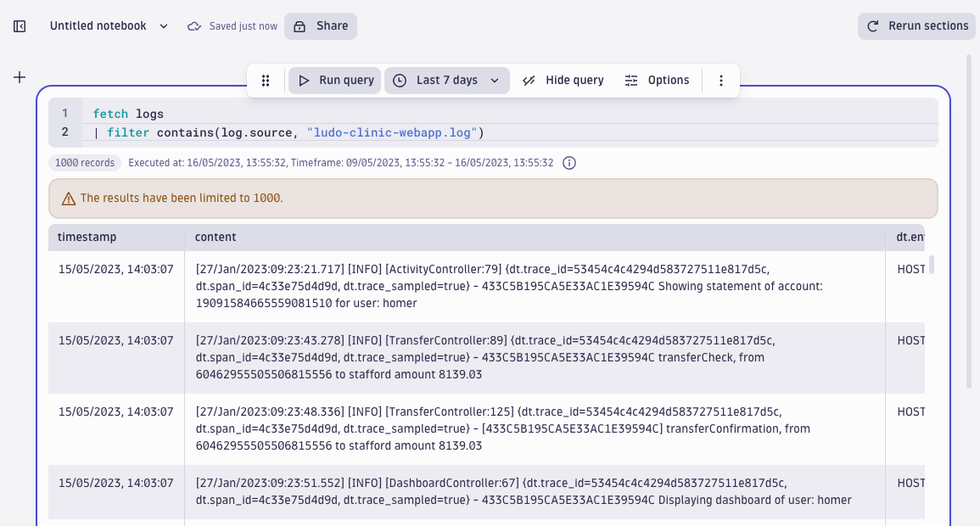Run the log query
The height and width of the screenshot is (526, 980).
coord(335,80)
